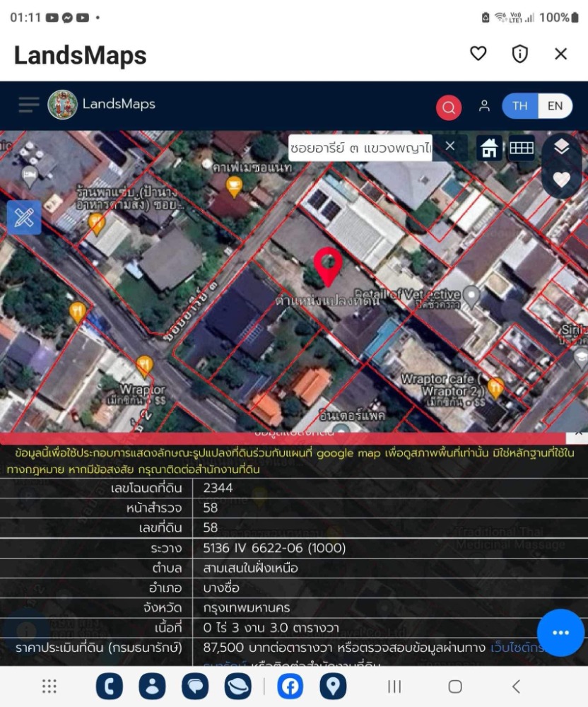Open the blue three-dots floating button

560,633
